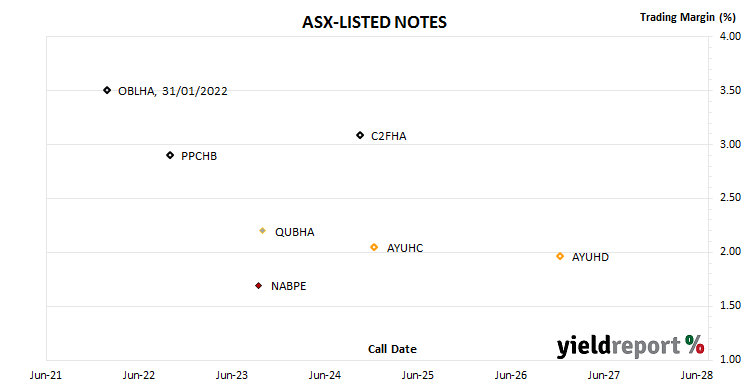Click the OBLHA, 31/01/2022 data label
The width and height of the screenshot is (750, 391).
(x=173, y=91)
